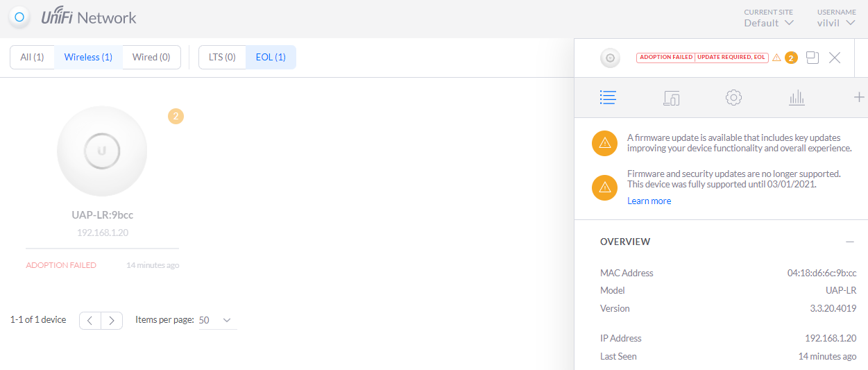Viewport: 868px width, 370px height.
Task: Go to the next page of devices
Action: coord(112,320)
